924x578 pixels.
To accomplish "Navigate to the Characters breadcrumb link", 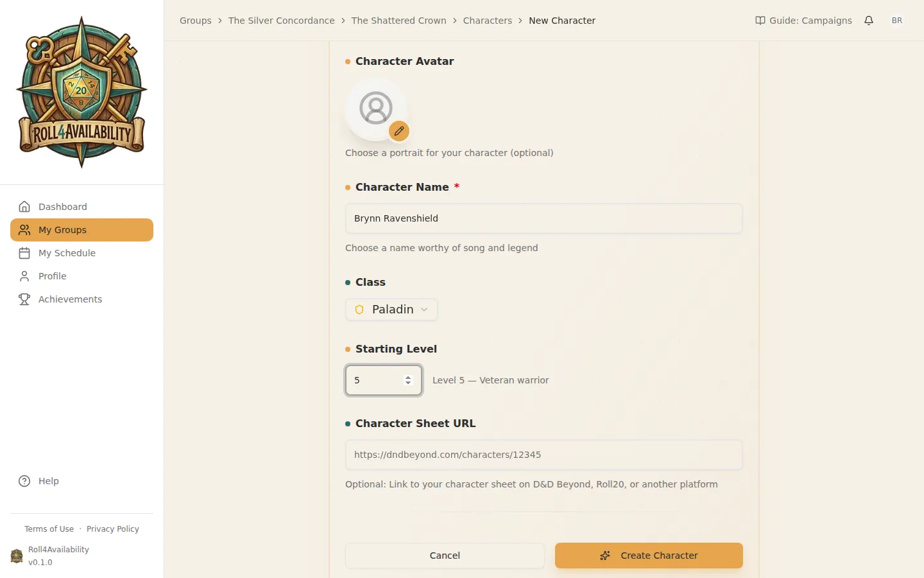I will [x=487, y=20].
